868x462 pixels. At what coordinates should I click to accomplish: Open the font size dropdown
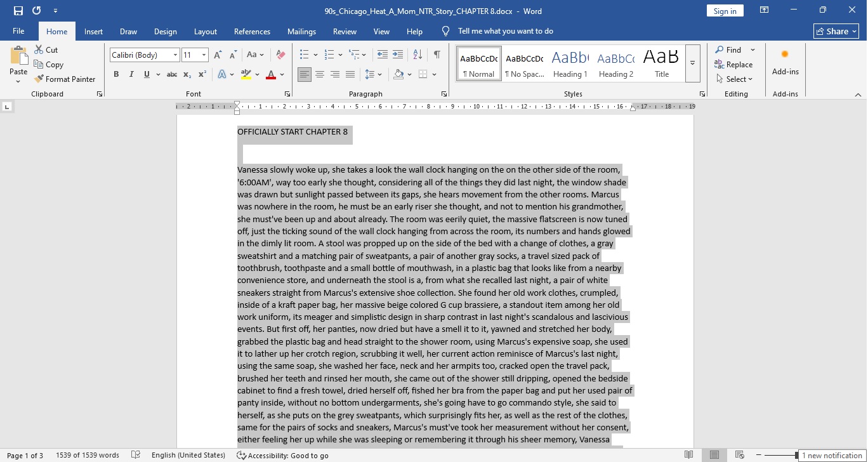(204, 55)
